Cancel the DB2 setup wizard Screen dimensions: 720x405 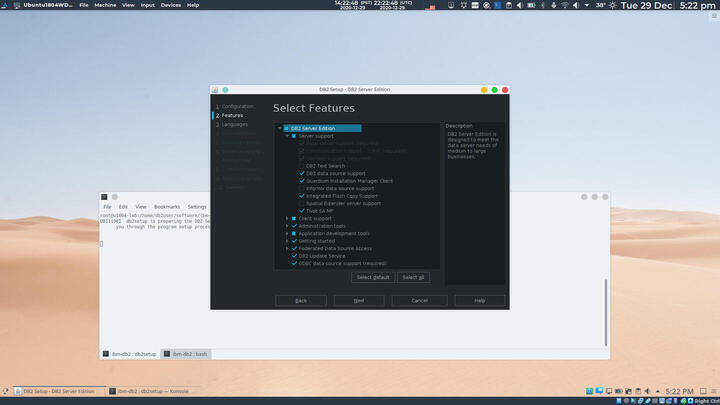(x=419, y=301)
